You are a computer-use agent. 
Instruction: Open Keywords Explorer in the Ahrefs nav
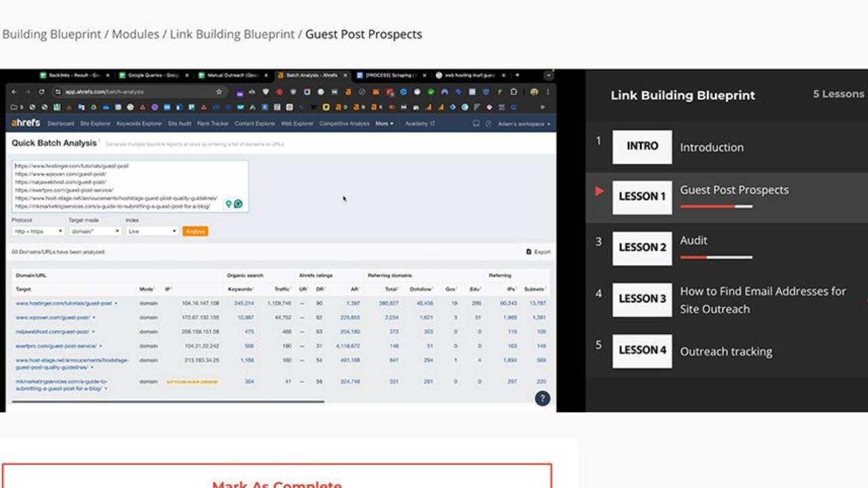coord(139,124)
